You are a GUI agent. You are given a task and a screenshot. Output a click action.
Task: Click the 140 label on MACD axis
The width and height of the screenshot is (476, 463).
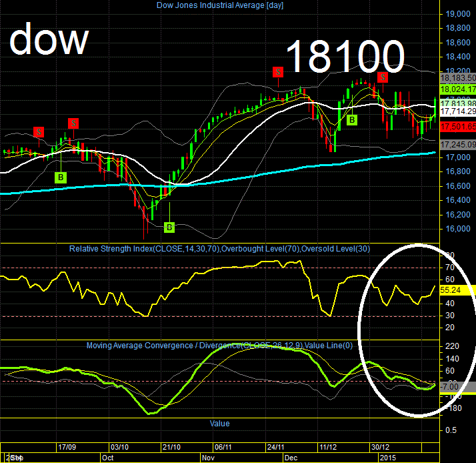pos(452,359)
